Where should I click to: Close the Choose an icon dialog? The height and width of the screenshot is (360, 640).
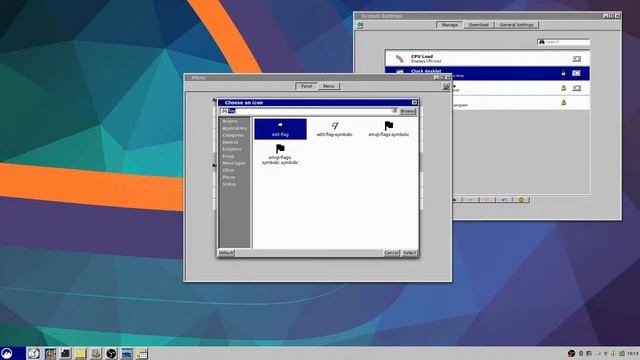coord(414,102)
